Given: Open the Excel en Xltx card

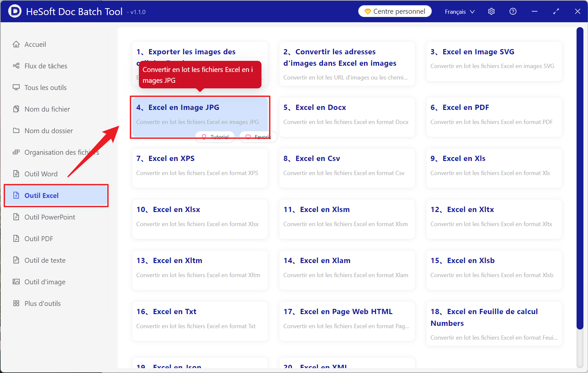Looking at the screenshot, I should (x=494, y=219).
